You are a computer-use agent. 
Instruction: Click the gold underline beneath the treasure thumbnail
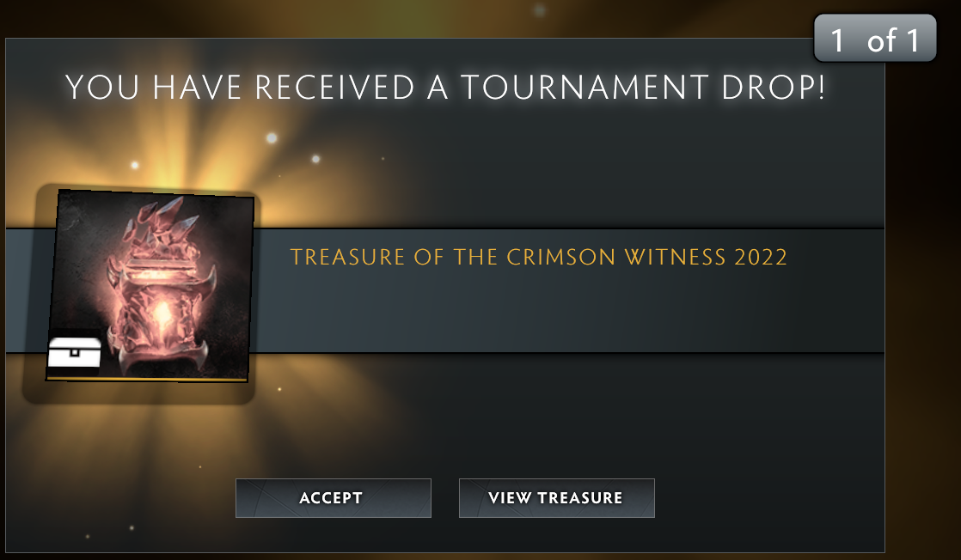pos(147,380)
